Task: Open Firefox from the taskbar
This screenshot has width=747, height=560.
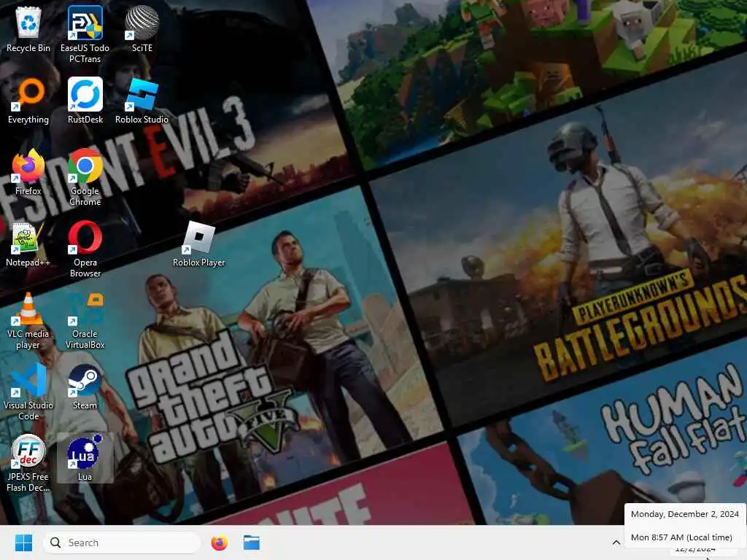Action: (219, 542)
